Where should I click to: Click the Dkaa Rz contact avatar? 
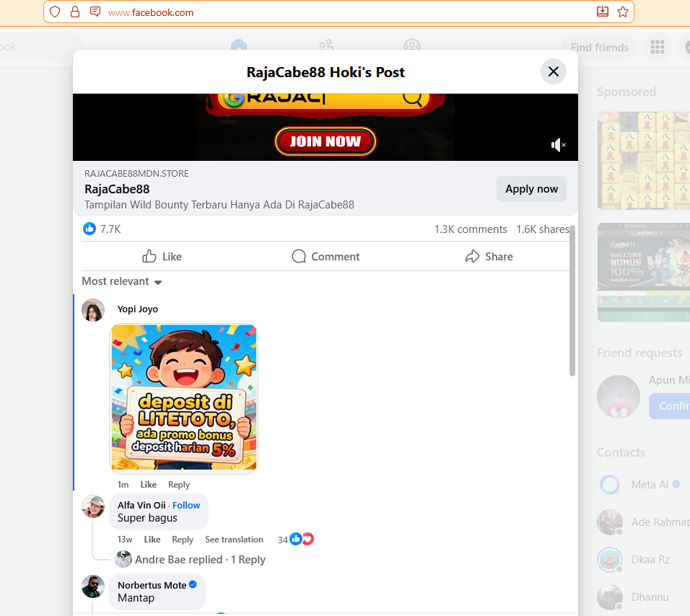(610, 559)
